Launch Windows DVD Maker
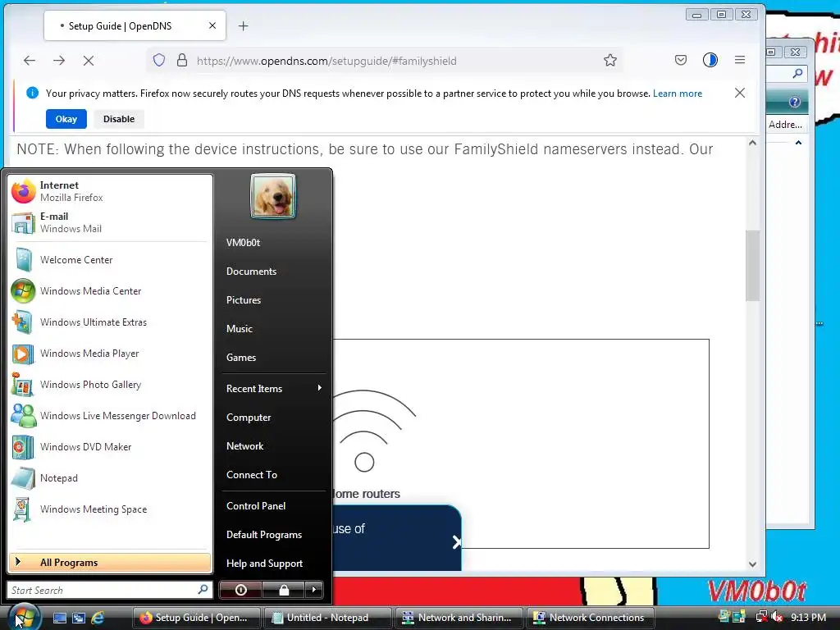Image resolution: width=840 pixels, height=630 pixels. coord(110,447)
